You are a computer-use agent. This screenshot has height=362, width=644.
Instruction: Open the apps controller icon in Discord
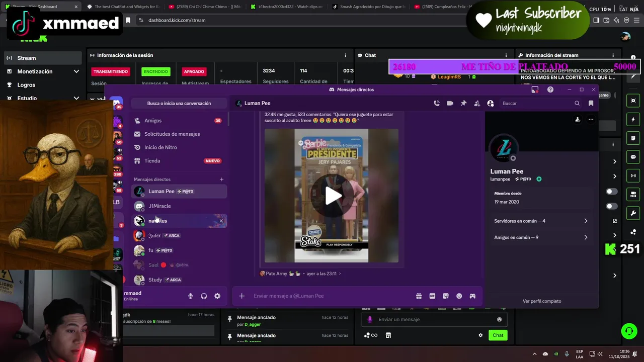(472, 296)
